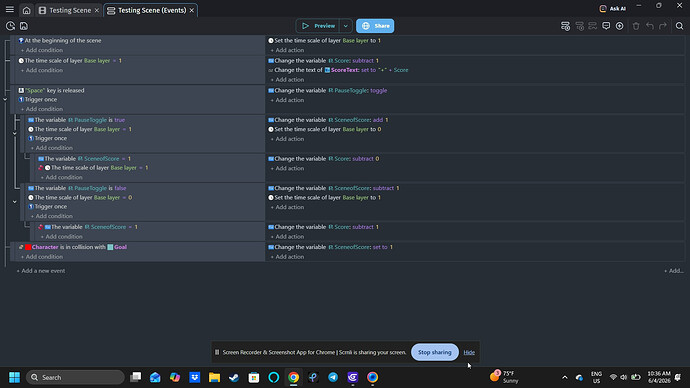Close the Testing Scene tab
The width and height of the screenshot is (690, 388).
coord(97,10)
